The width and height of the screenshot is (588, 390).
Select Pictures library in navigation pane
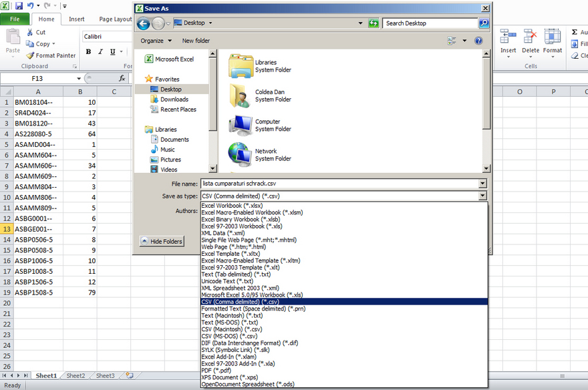tap(166, 160)
